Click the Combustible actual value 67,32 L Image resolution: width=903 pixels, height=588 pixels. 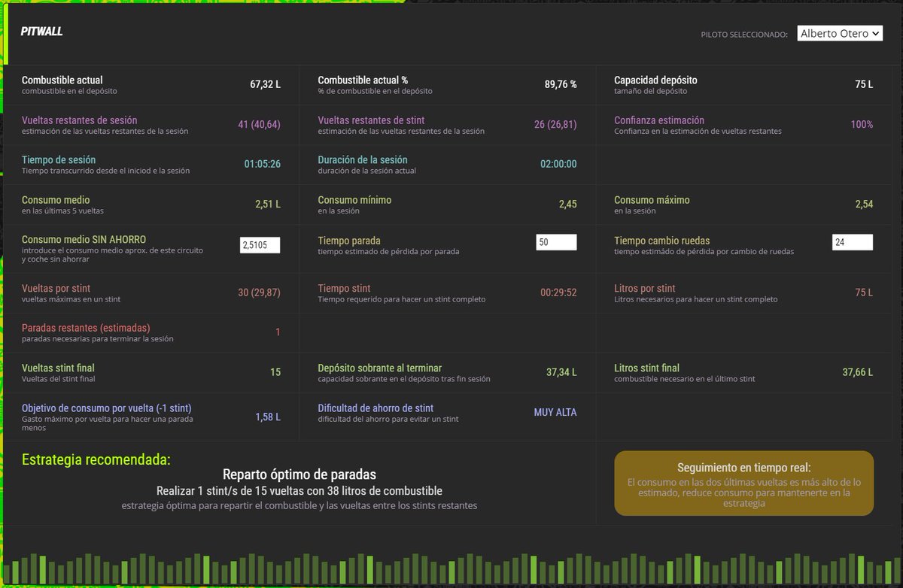[x=265, y=85]
